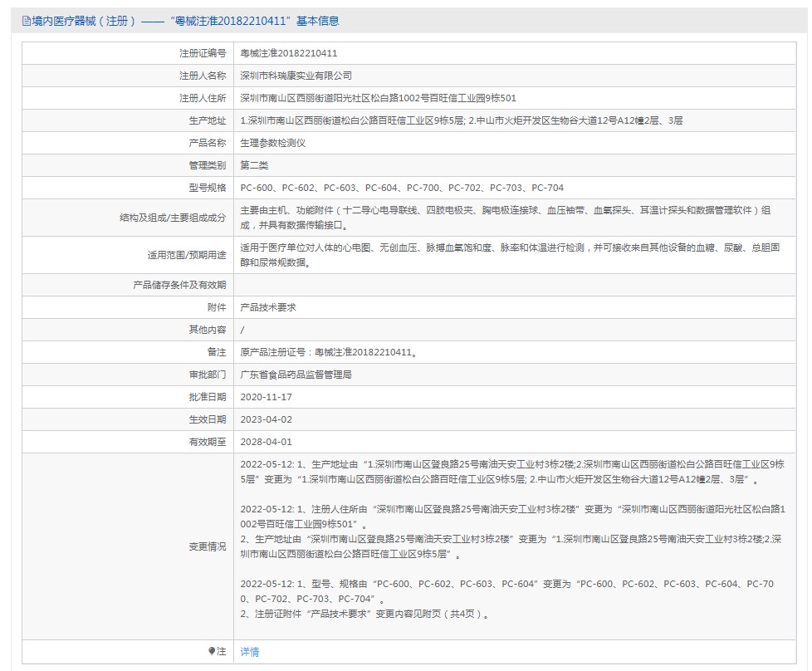Select change entry about 型号、规格由

[x=507, y=591]
